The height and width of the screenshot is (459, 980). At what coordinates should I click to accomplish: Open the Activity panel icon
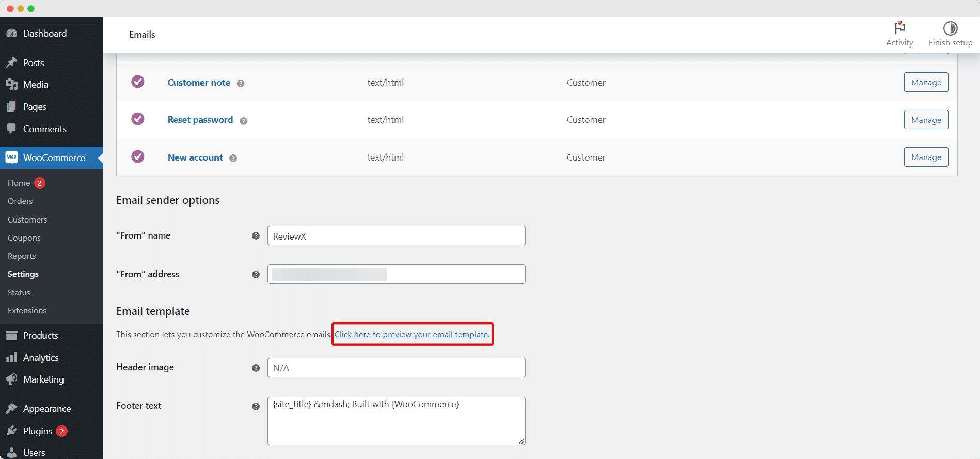coord(899,28)
